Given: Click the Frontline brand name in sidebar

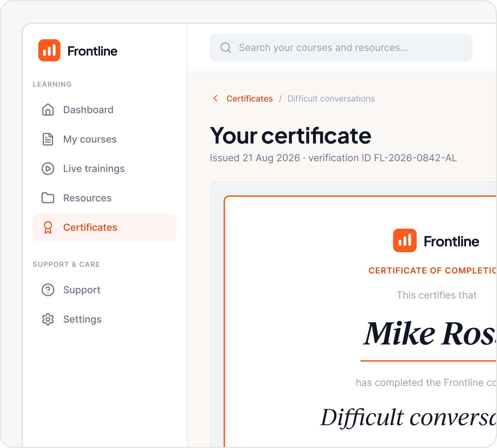Looking at the screenshot, I should click(x=92, y=51).
